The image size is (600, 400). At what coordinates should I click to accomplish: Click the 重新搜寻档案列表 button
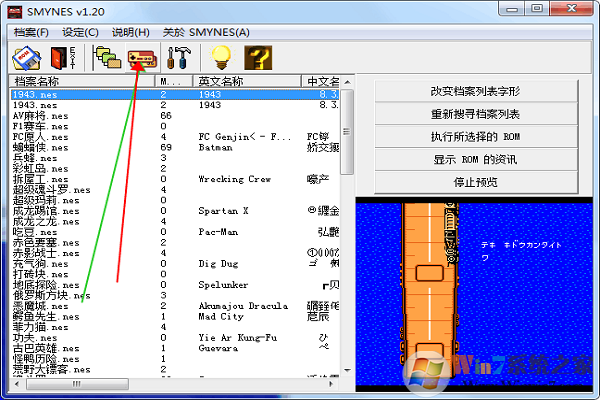[x=474, y=114]
